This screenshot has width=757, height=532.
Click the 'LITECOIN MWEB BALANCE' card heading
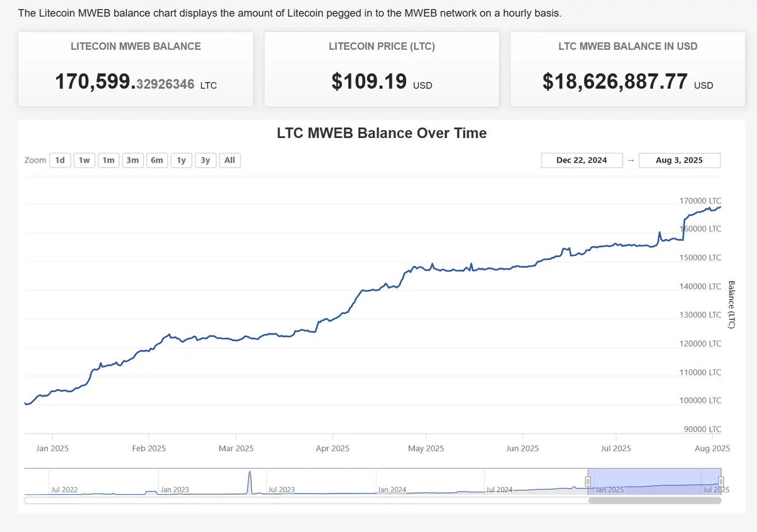tap(136, 46)
